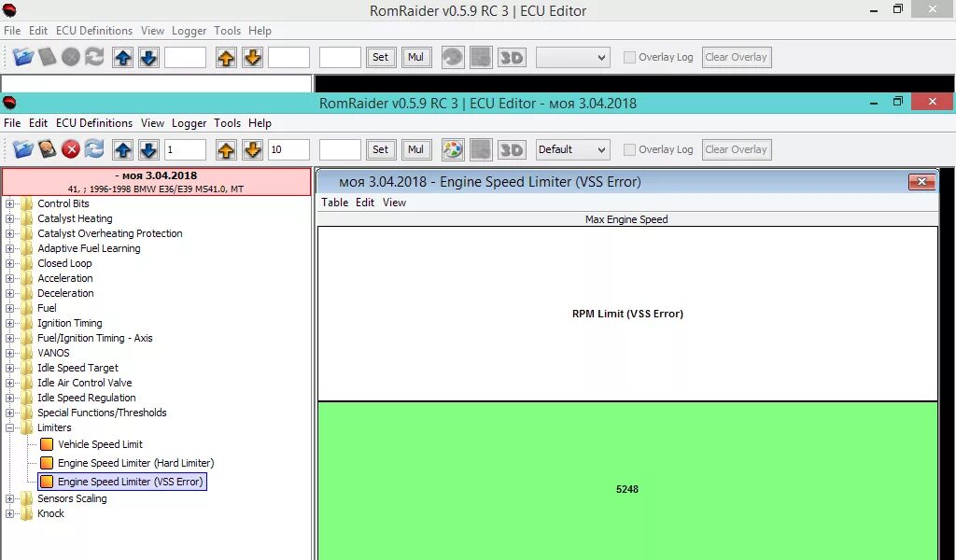Click Mul button in background window toolbar
This screenshot has height=560, width=956.
415,58
